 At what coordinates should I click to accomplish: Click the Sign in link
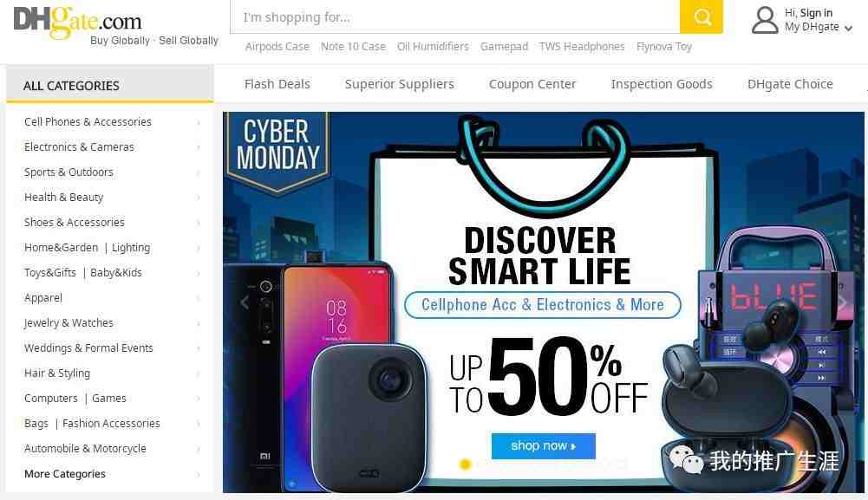coord(816,13)
